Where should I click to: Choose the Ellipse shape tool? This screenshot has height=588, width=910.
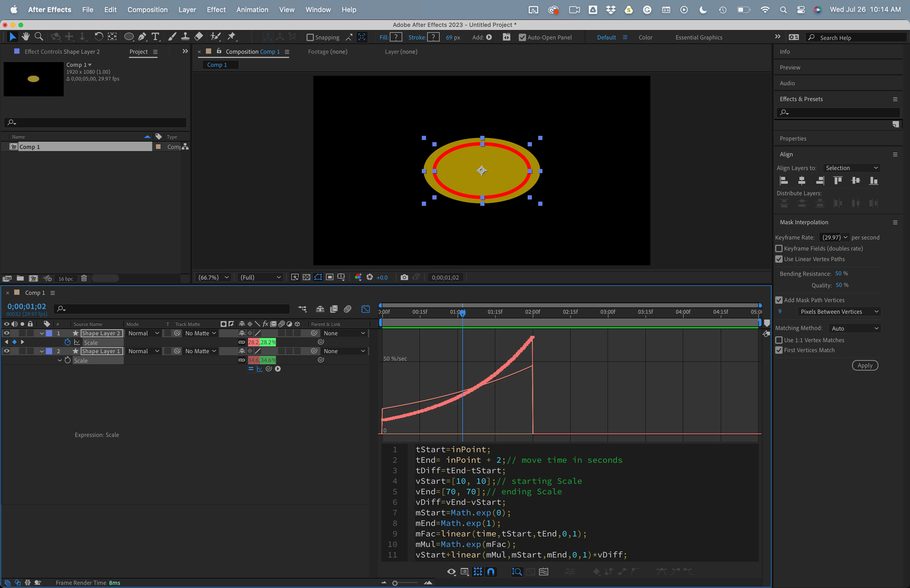point(129,37)
